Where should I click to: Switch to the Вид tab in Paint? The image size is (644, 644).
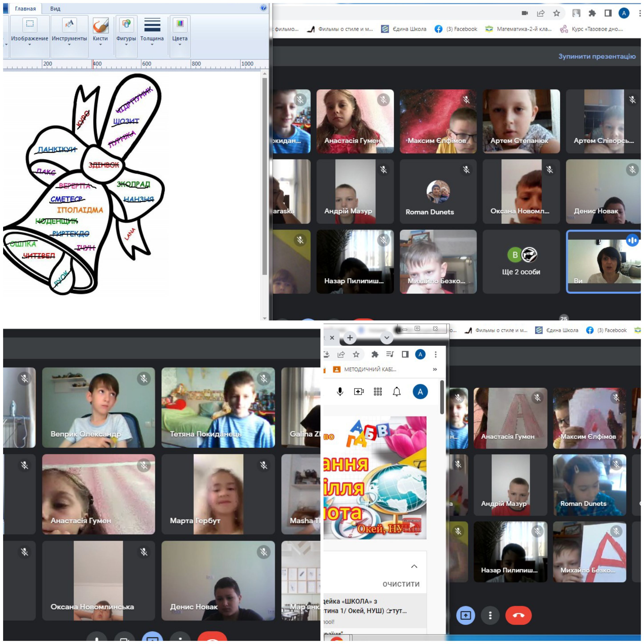point(55,9)
